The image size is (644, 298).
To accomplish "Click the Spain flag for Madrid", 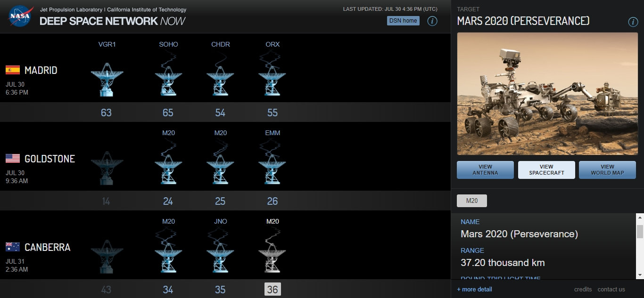I will click(13, 70).
